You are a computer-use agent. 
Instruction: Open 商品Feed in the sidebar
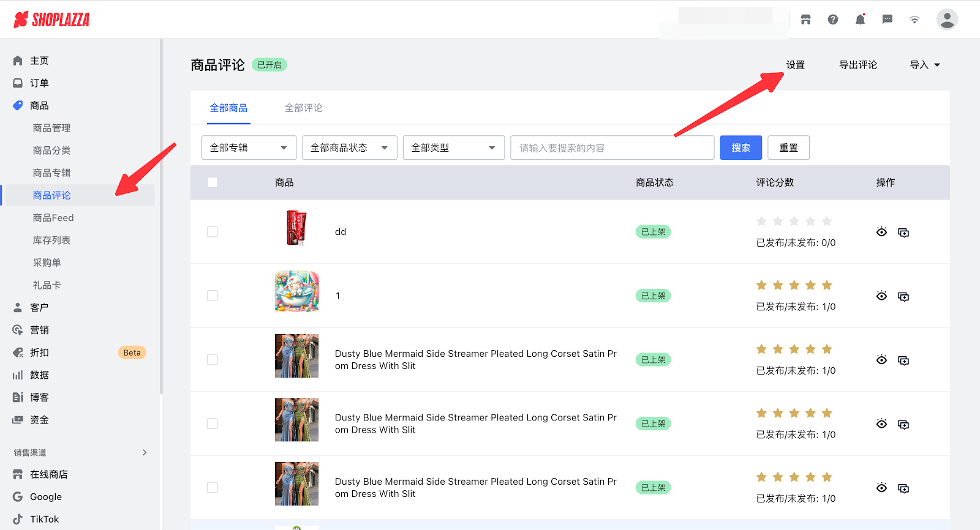tap(53, 218)
